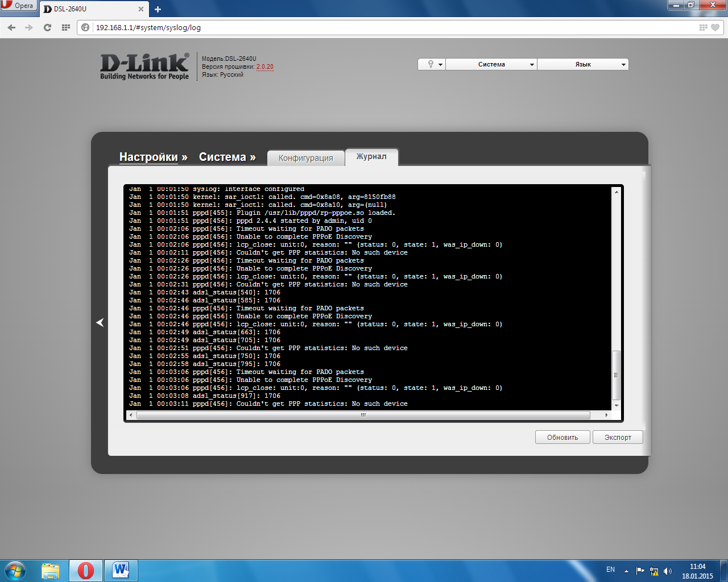Click the log horizontal scrollbar thumb
Image resolution: width=728 pixels, height=582 pixels.
tap(363, 415)
